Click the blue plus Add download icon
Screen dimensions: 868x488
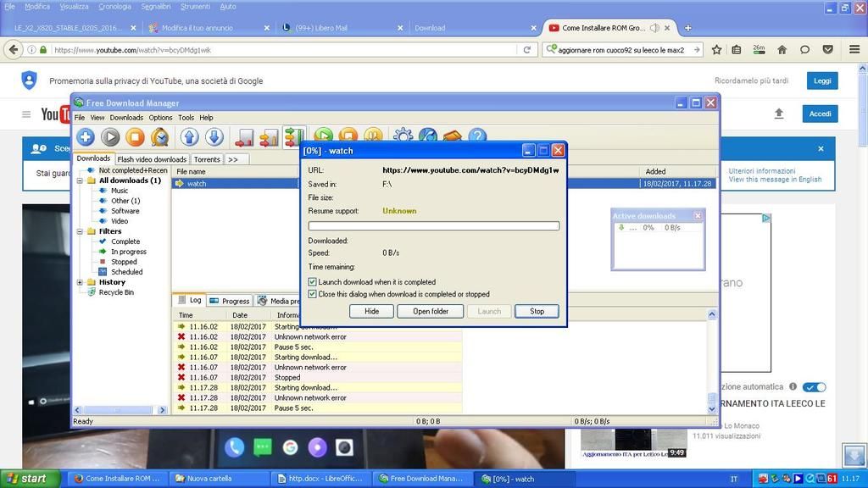[x=86, y=136]
